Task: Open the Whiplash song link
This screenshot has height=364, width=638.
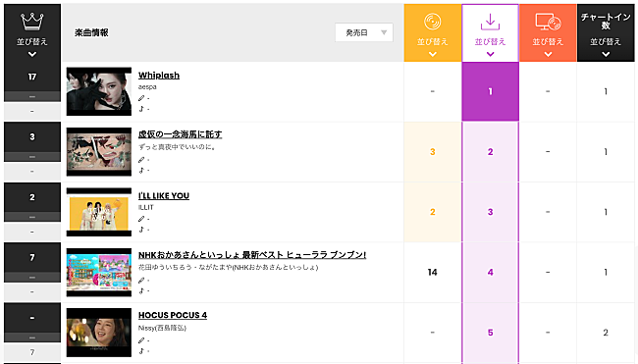Action: (159, 76)
